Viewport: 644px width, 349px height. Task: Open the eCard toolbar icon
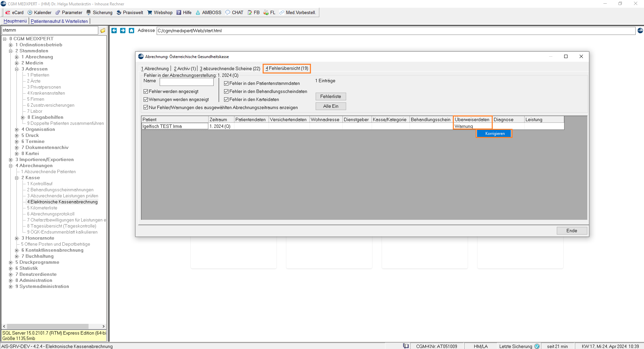click(x=8, y=12)
